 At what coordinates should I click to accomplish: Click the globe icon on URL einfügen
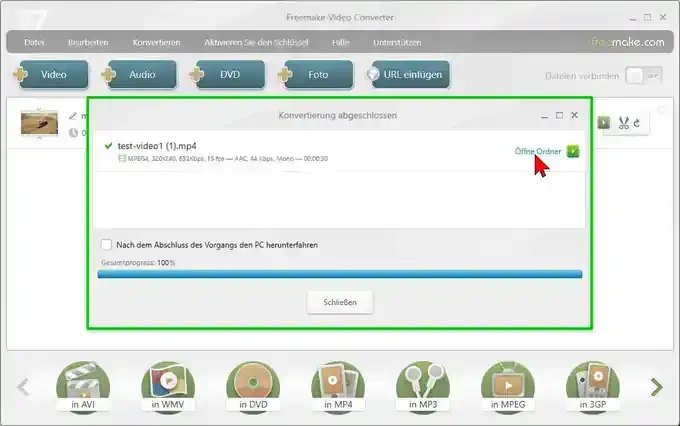click(x=372, y=74)
